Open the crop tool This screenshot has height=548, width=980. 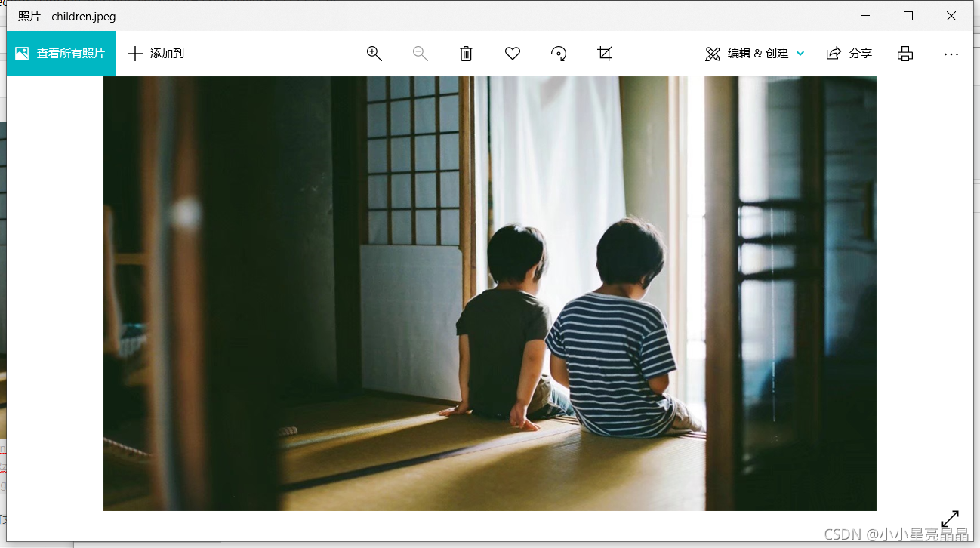605,54
